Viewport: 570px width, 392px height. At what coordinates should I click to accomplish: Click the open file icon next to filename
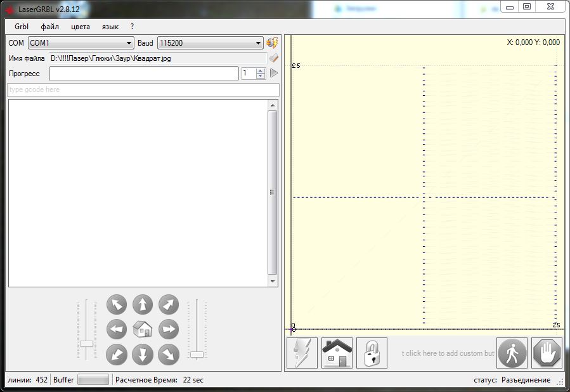(x=274, y=58)
